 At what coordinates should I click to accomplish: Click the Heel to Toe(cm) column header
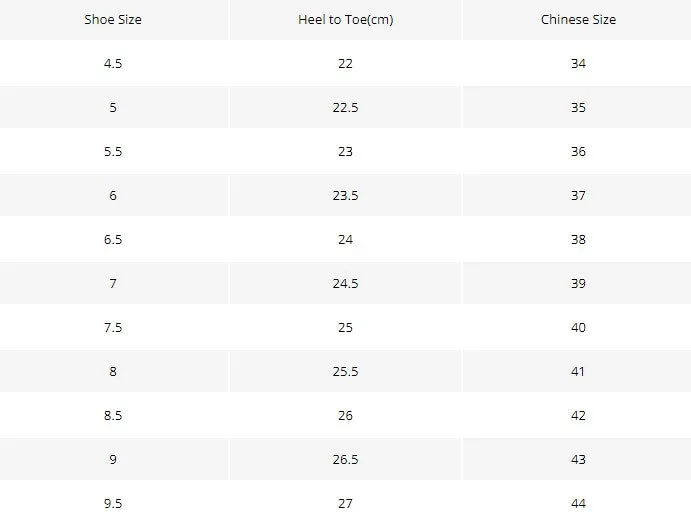[346, 20]
